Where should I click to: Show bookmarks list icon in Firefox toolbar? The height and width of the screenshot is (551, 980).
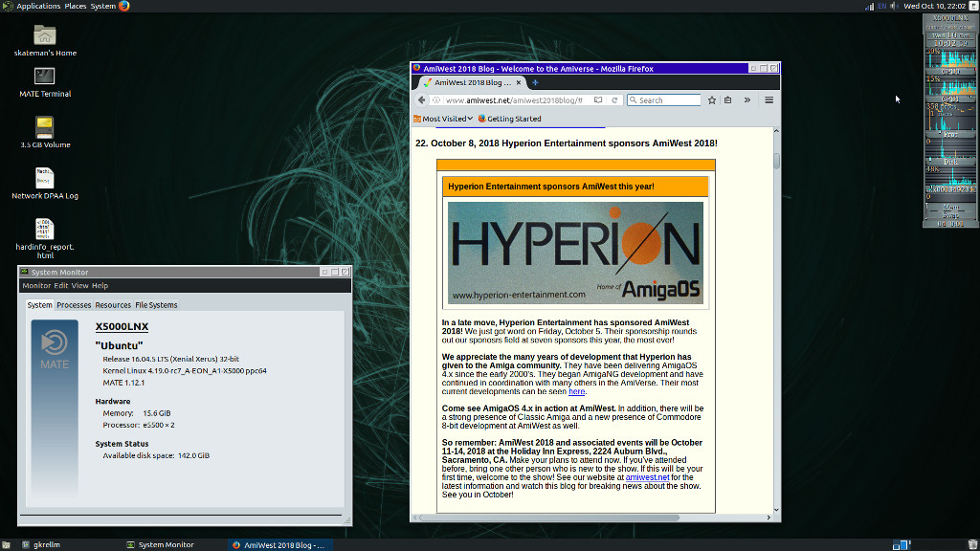[728, 99]
